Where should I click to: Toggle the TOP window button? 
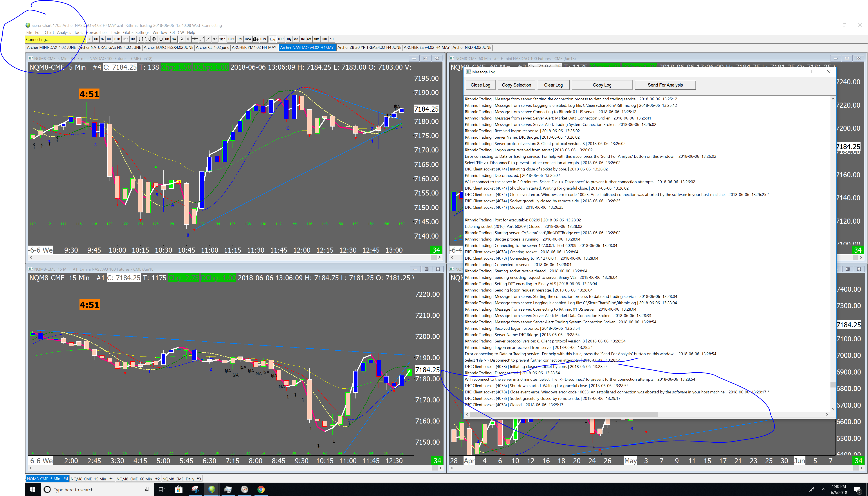pos(280,39)
